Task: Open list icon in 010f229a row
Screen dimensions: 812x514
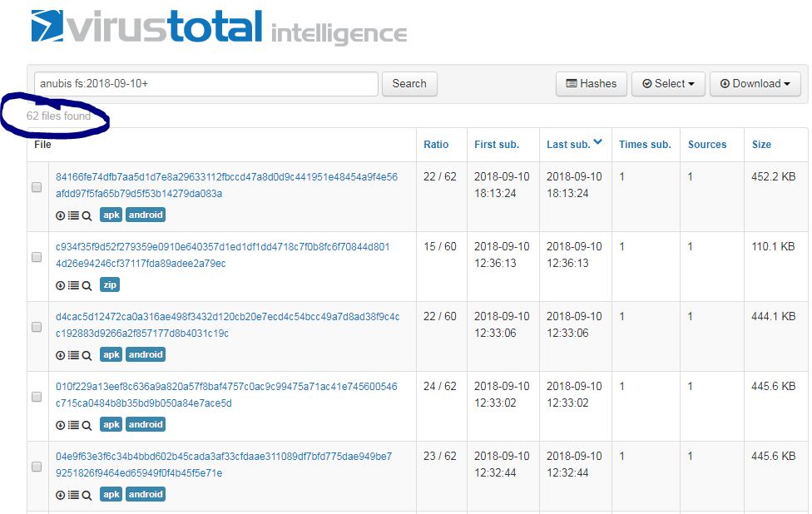Action: click(73, 425)
